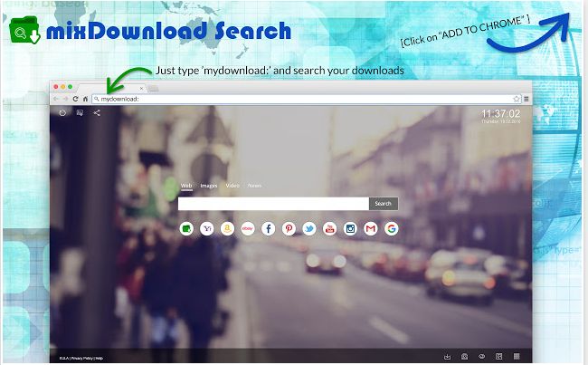This screenshot has width=588, height=365.
Task: Select the Video search tab
Action: click(232, 186)
